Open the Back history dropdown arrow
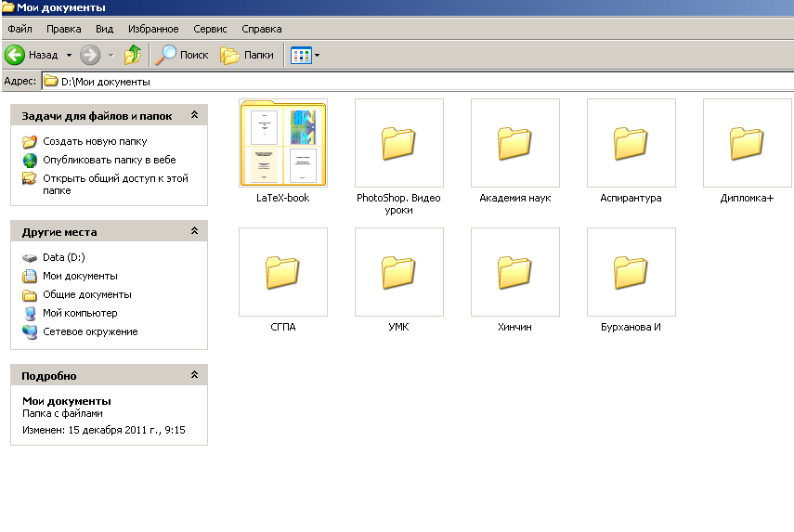 [69, 55]
